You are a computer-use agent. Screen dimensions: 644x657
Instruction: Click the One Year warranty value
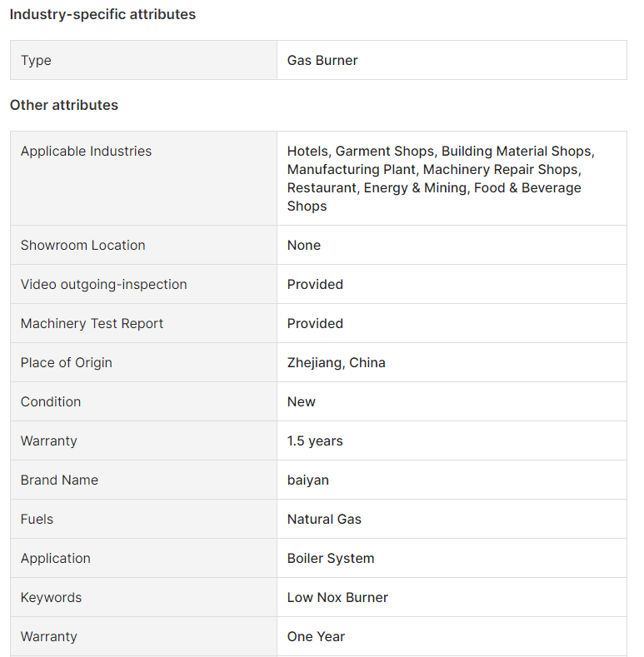(316, 636)
